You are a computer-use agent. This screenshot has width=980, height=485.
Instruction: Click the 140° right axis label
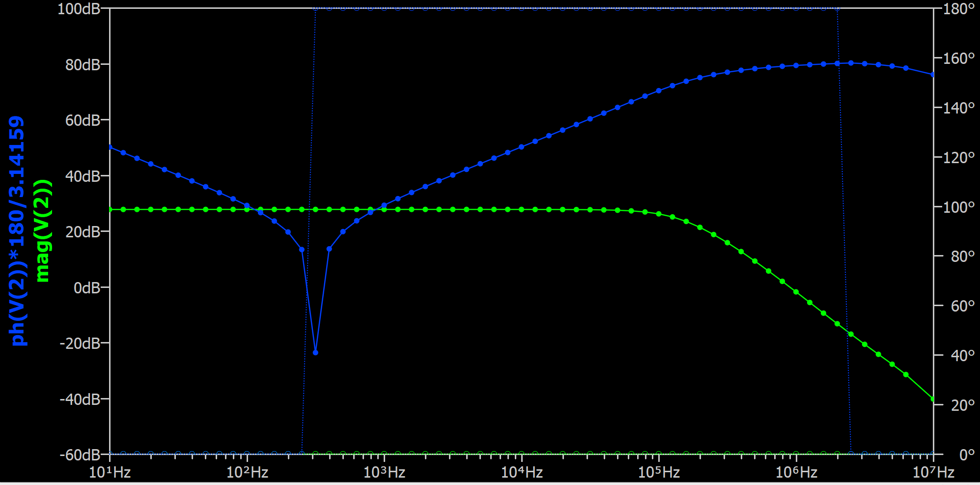[x=958, y=108]
